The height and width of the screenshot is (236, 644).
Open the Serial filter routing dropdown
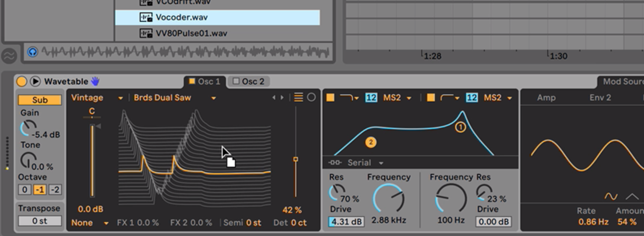point(365,163)
